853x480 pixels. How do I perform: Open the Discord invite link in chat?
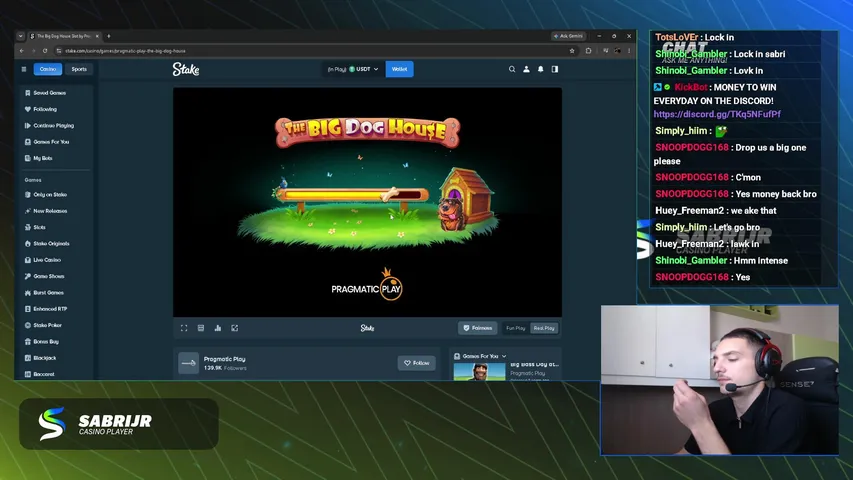[x=717, y=114]
